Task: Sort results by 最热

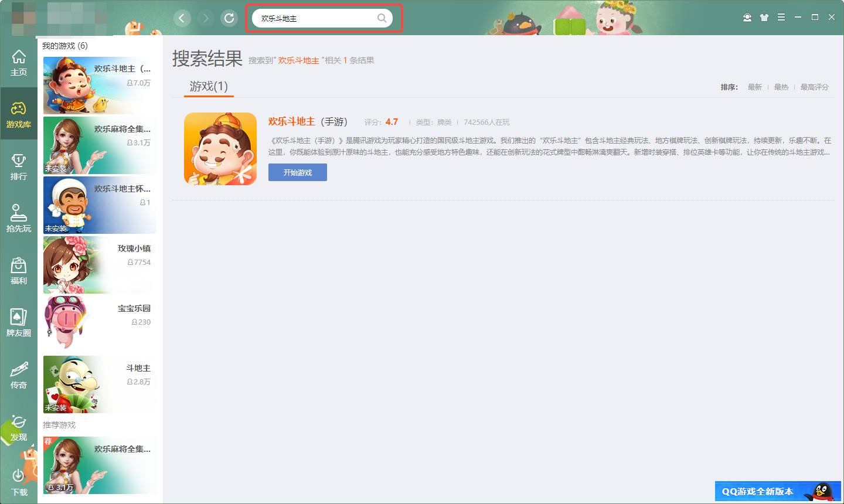Action: point(781,86)
